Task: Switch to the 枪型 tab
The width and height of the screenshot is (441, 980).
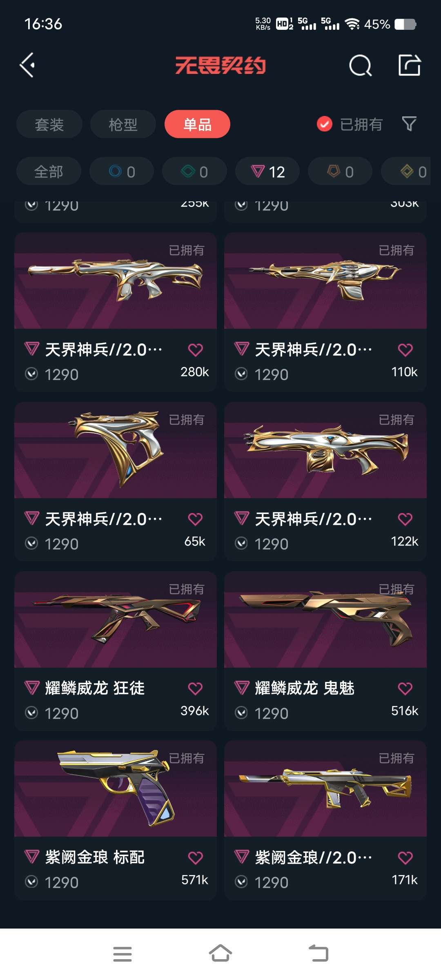Action: point(123,124)
